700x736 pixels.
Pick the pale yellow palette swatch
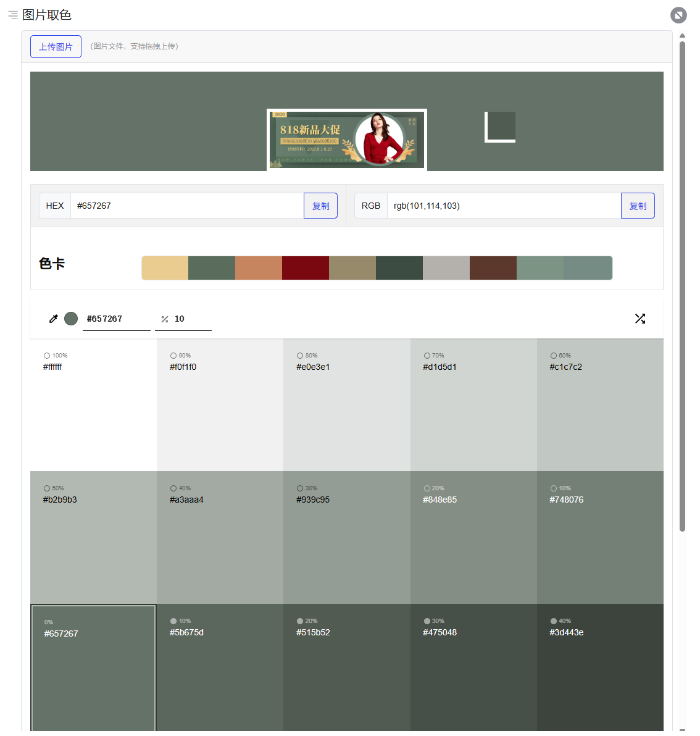[x=165, y=268]
